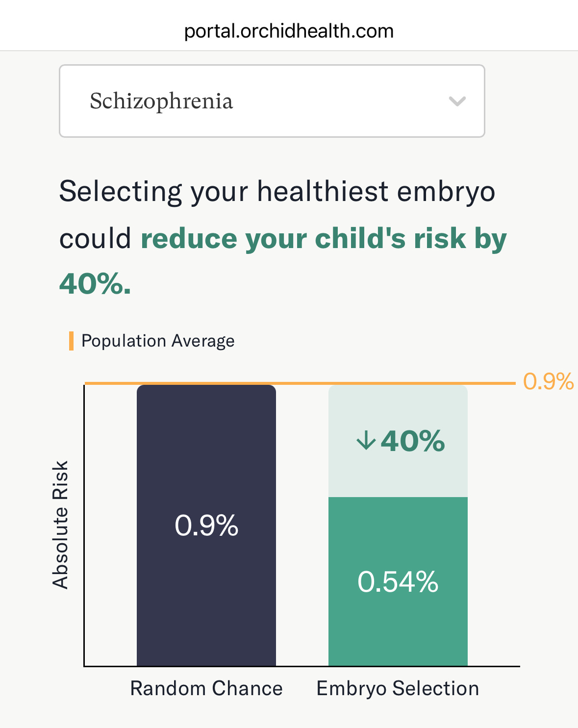578x728 pixels.
Task: Click the Population Average legend text
Action: pyautogui.click(x=157, y=340)
